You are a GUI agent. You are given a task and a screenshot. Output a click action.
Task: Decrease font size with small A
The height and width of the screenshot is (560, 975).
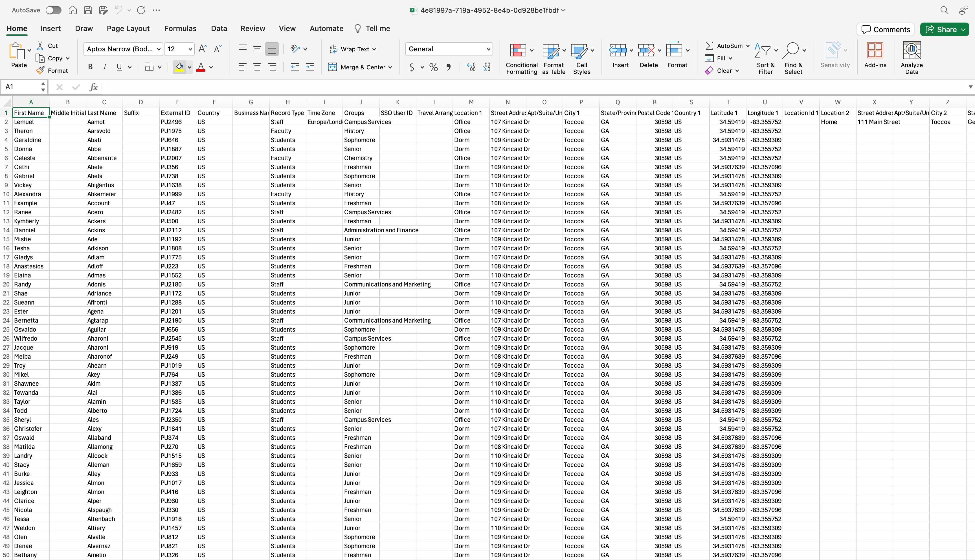(218, 49)
